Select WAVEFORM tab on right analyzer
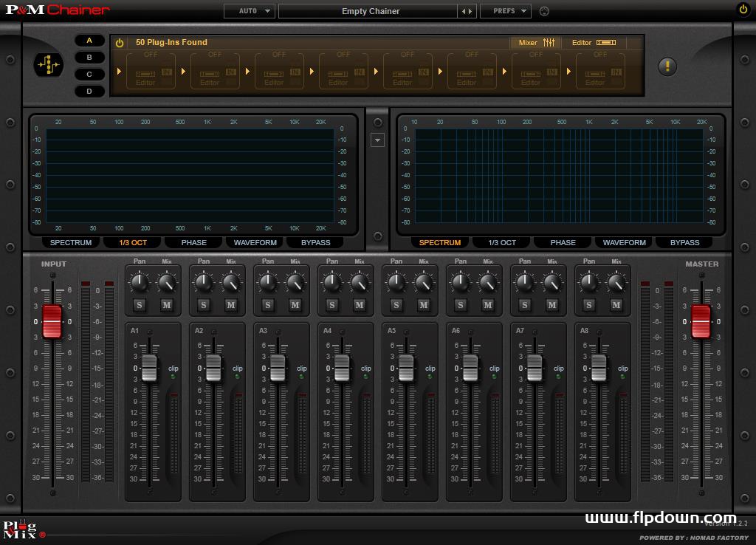Screen dimensions: 756x545 click(625, 242)
